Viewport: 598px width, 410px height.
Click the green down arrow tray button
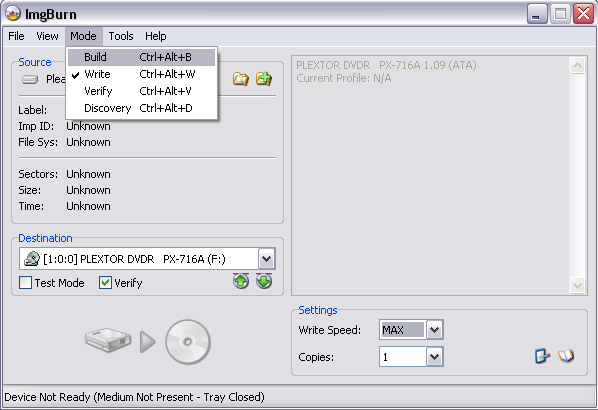264,281
